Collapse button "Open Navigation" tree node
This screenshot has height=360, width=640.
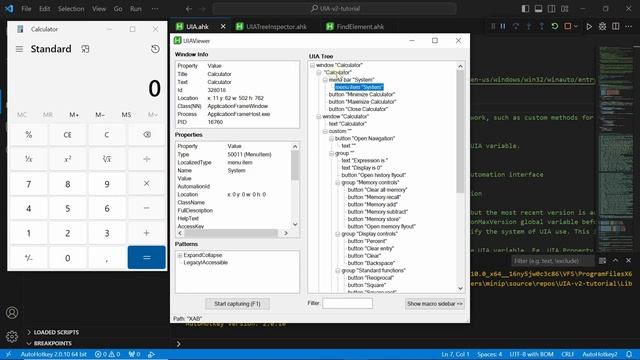click(331, 139)
